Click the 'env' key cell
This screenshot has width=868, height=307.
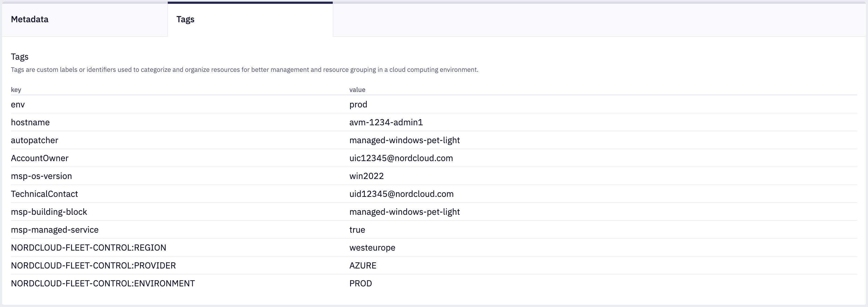18,104
